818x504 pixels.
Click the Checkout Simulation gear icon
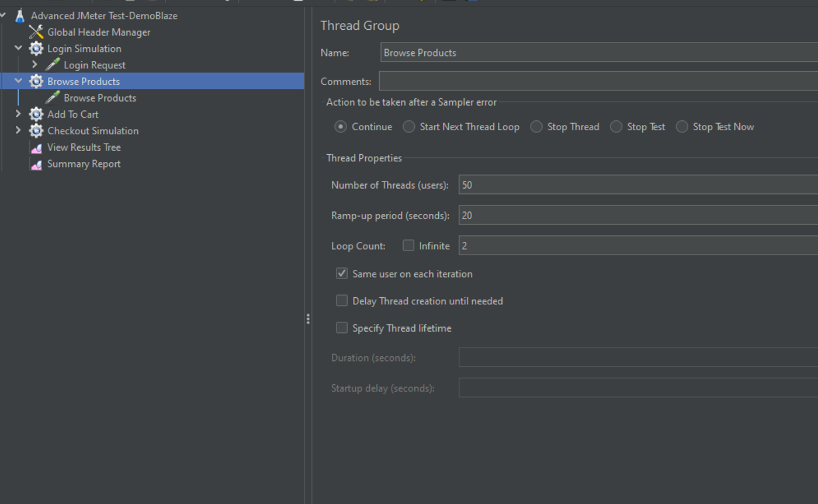[36, 131]
